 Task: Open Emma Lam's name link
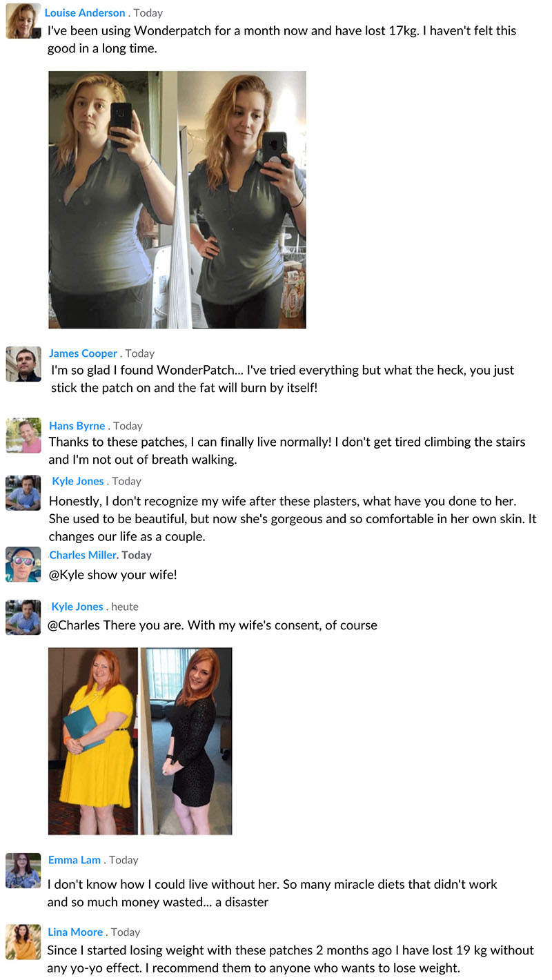(x=75, y=860)
